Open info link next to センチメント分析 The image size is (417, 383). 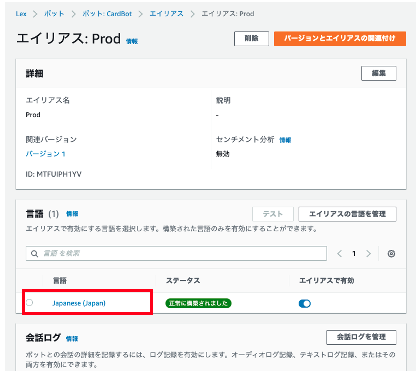pyautogui.click(x=285, y=140)
